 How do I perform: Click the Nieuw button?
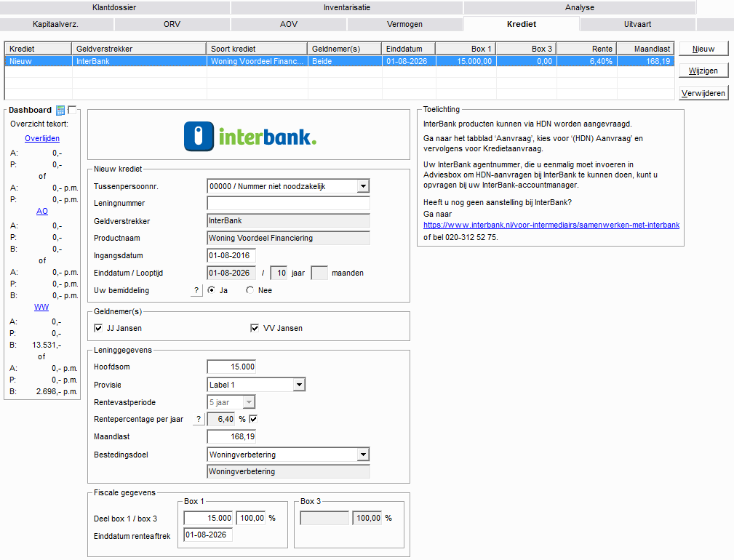pyautogui.click(x=703, y=49)
